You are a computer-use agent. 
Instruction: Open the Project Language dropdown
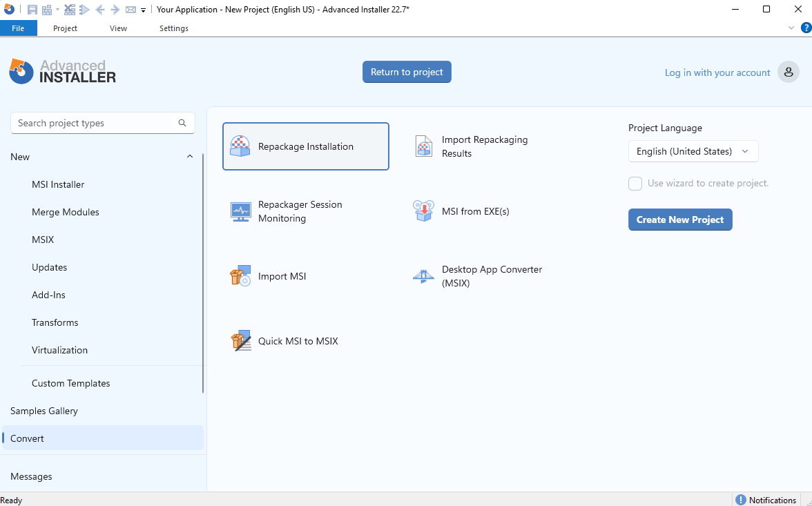pos(693,151)
